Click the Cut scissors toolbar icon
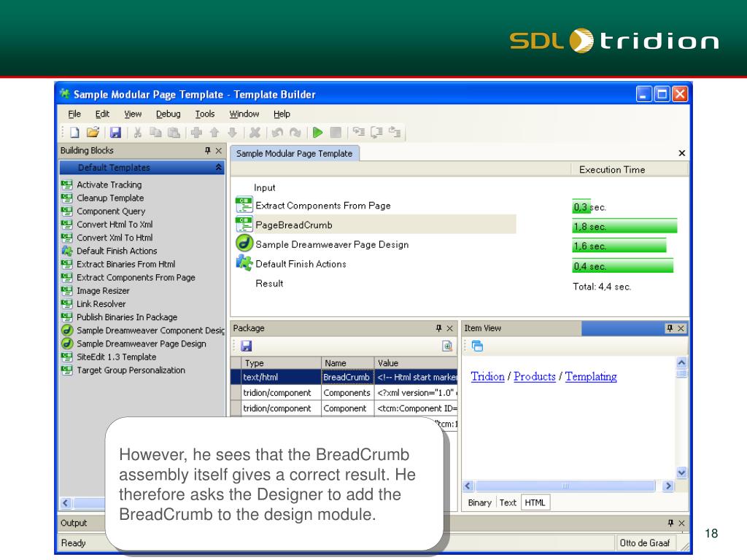 tap(138, 133)
